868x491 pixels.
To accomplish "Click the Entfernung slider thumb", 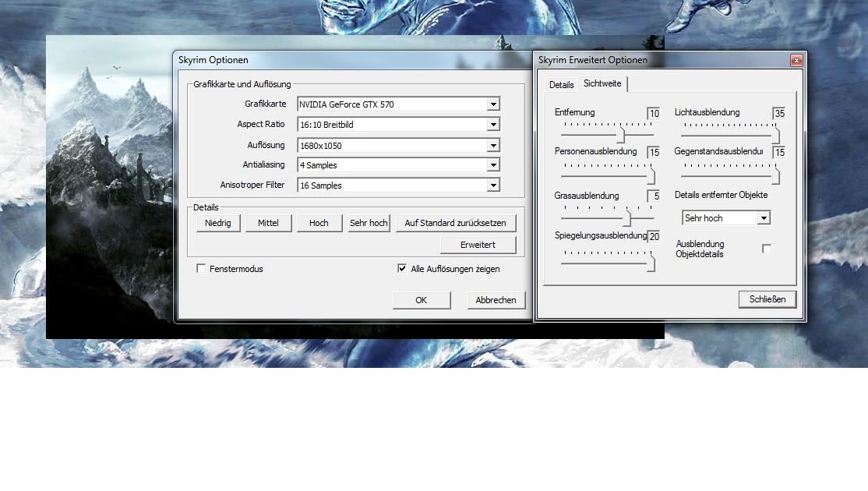I will [621, 135].
